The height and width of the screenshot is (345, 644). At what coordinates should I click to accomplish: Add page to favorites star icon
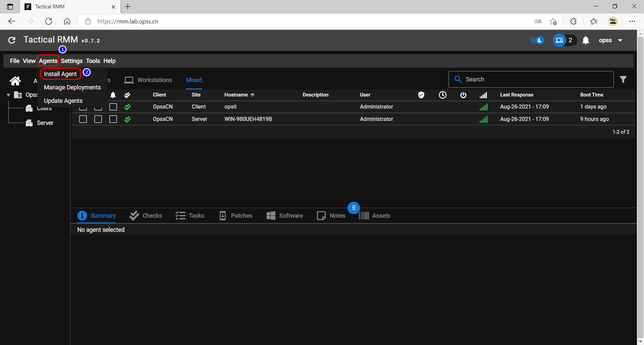553,21
